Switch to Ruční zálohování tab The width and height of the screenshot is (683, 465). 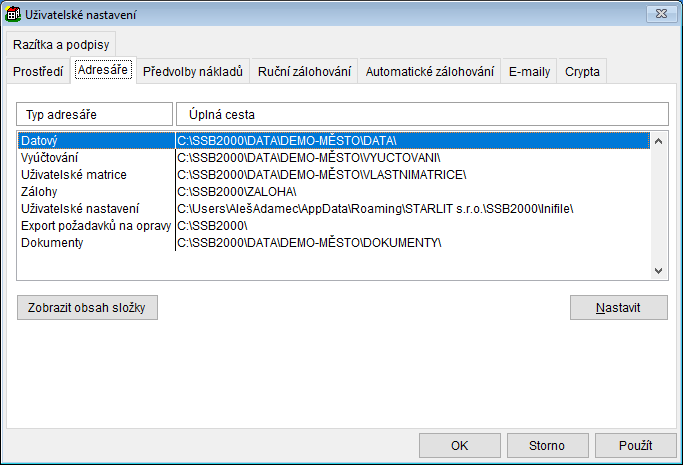pyautogui.click(x=304, y=72)
